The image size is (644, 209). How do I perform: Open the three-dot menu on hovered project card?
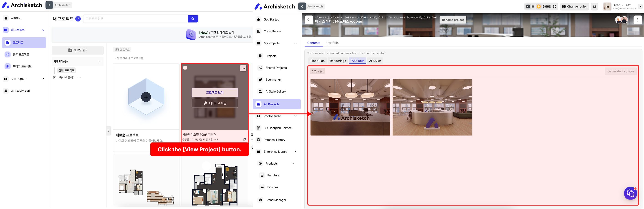[x=243, y=68]
